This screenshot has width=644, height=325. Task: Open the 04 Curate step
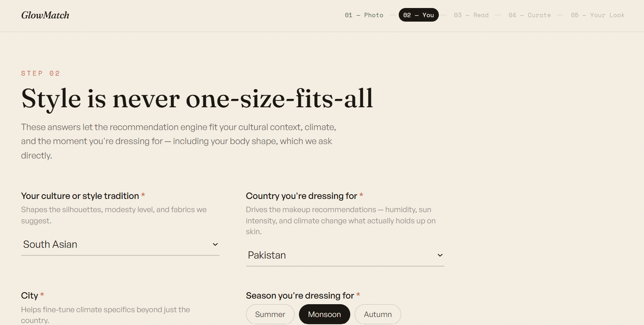point(529,15)
